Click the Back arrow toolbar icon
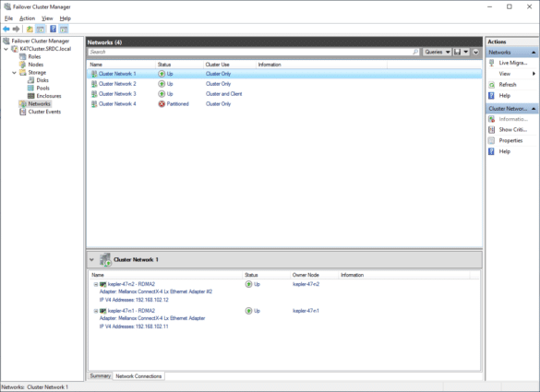The height and width of the screenshot is (392, 540). pyautogui.click(x=6, y=30)
